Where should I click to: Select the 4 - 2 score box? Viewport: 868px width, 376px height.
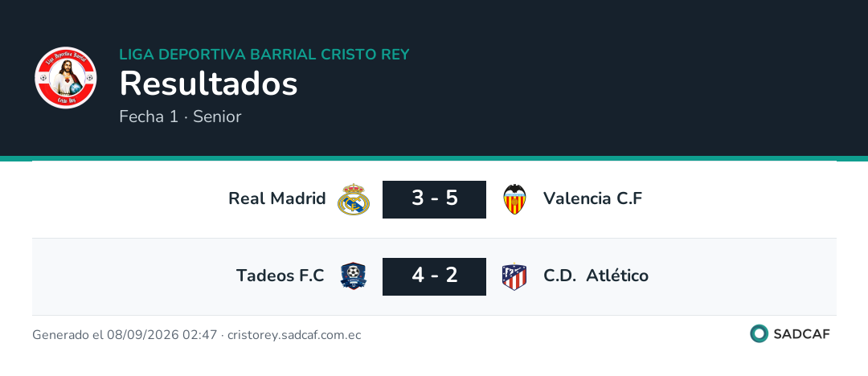point(435,276)
